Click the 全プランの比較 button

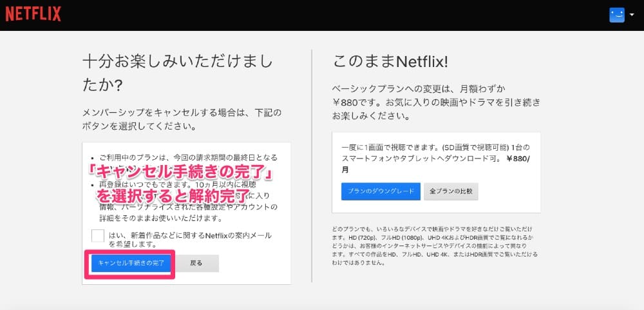click(451, 191)
